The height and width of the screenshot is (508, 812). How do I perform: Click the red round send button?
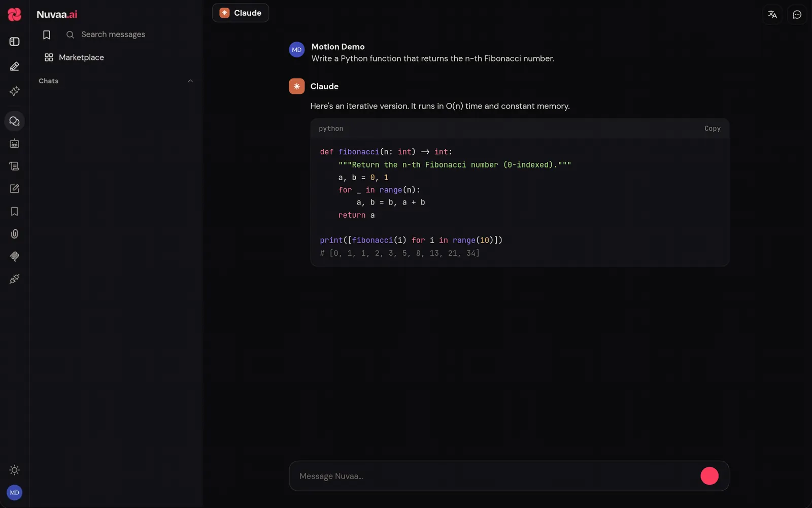point(709,476)
